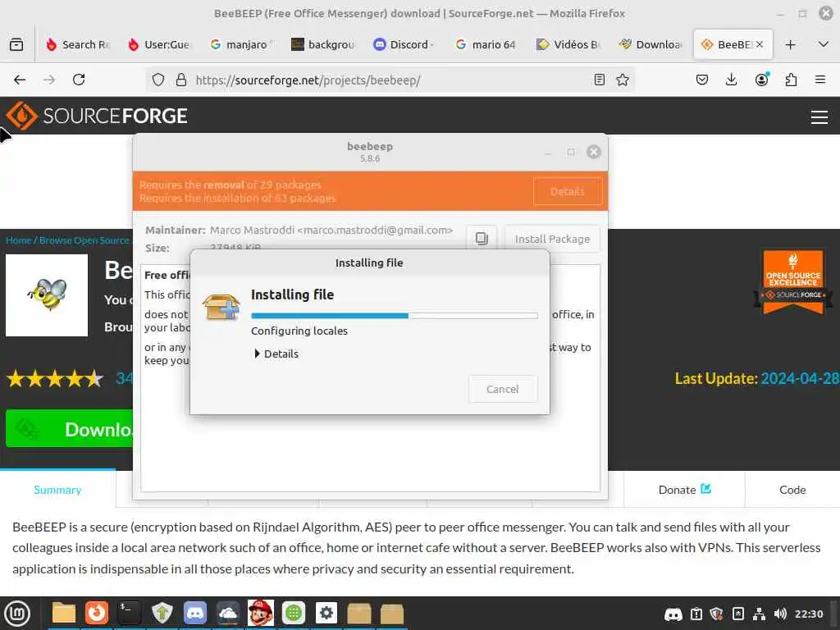Click Details in the orange warning banner

pyautogui.click(x=568, y=191)
